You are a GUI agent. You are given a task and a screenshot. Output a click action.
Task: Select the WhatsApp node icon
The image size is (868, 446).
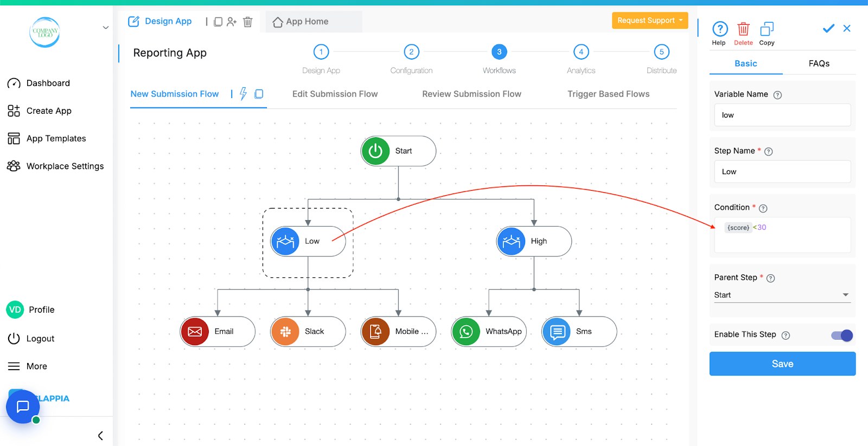pyautogui.click(x=466, y=332)
